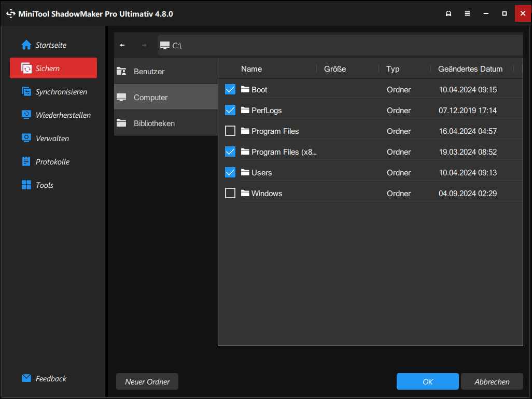Screen dimensions: 532x399
Task: Click the computer icon in path bar
Action: coord(165,46)
